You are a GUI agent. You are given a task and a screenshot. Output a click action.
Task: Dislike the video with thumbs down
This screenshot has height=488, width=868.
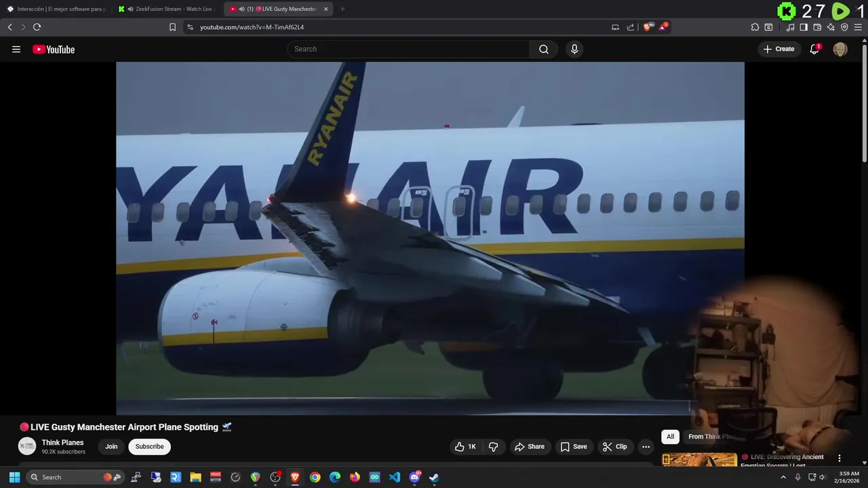coord(494,447)
